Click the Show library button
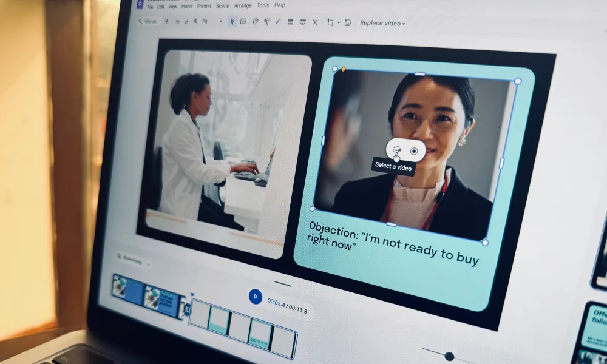Image resolution: width=607 pixels, height=364 pixels. coord(134,260)
